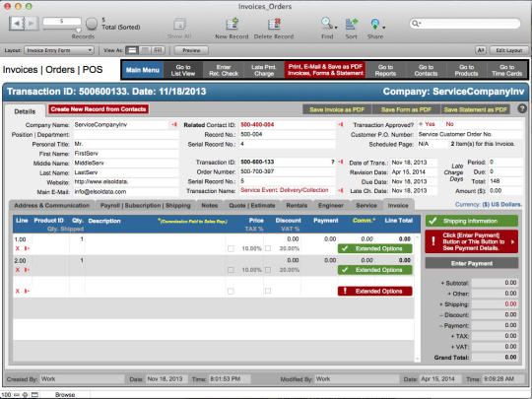Click red arrow next to Related Contact ID

point(340,125)
